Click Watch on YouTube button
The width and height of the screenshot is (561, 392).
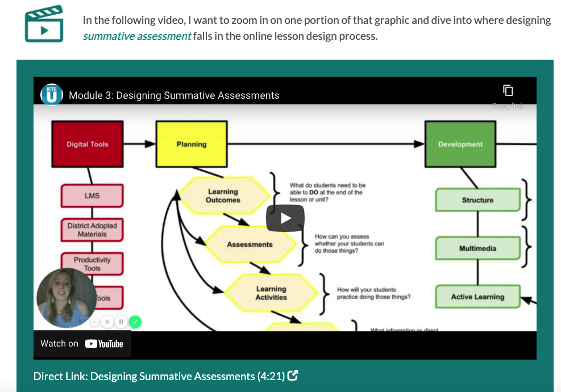click(82, 344)
